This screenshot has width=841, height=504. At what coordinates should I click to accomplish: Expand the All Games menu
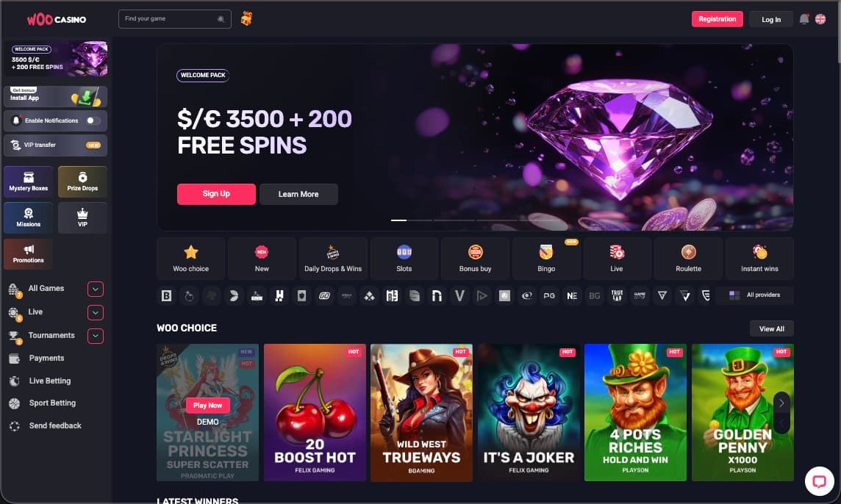(95, 289)
